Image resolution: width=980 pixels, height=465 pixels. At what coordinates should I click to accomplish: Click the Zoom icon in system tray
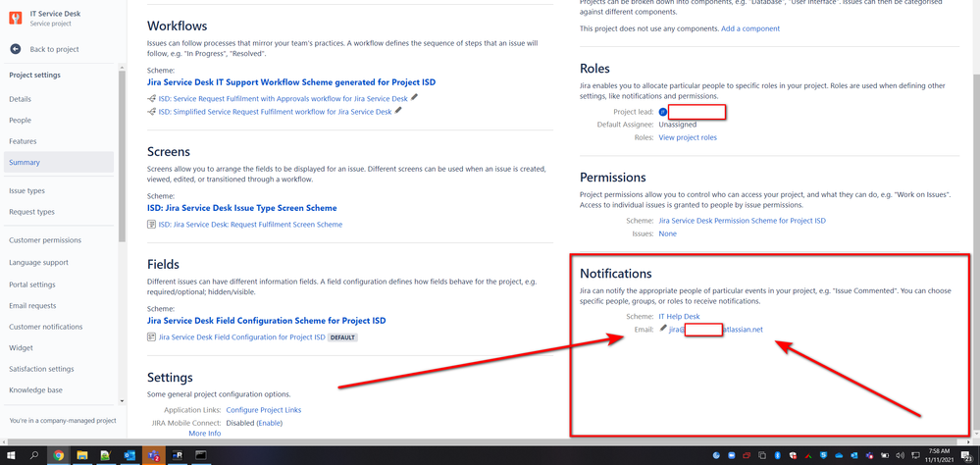[x=731, y=455]
